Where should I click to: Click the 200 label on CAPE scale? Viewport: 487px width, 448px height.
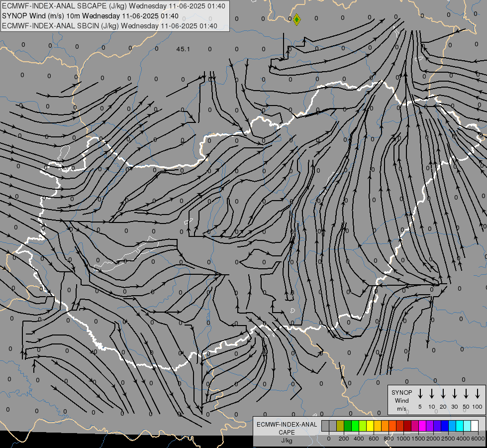(x=344, y=439)
